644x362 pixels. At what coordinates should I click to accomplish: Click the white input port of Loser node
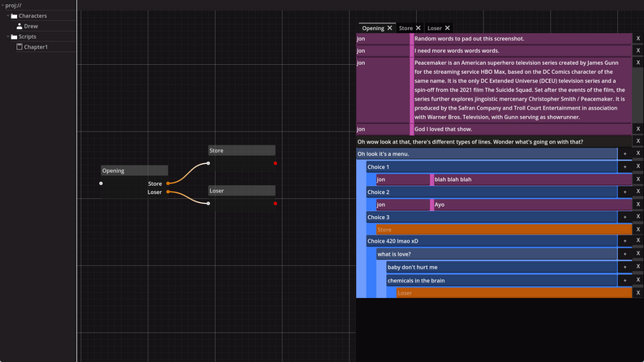coord(208,204)
